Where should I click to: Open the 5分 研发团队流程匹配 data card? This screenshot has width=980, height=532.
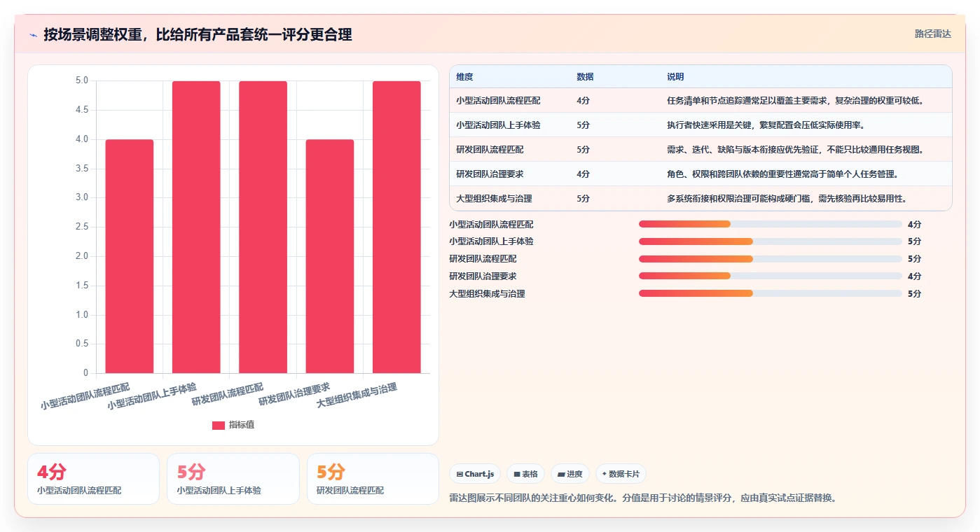click(x=373, y=479)
